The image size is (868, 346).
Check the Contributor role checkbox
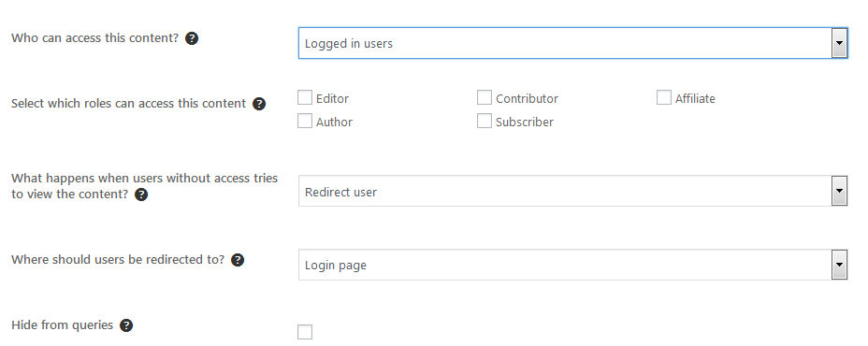coord(485,97)
